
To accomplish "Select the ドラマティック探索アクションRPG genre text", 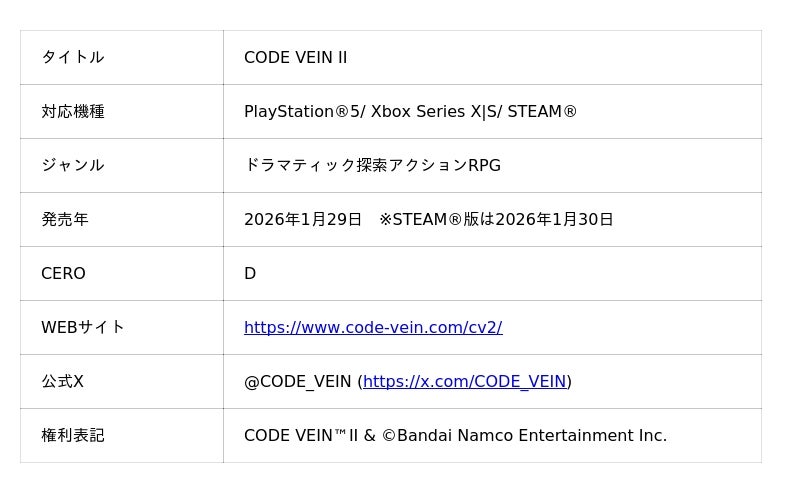I will tap(372, 166).
